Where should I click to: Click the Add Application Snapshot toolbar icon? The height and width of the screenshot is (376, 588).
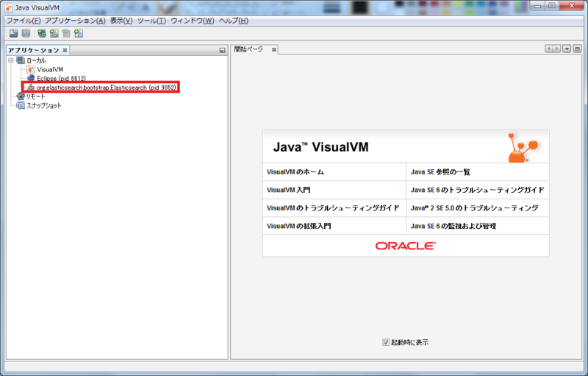tap(79, 33)
